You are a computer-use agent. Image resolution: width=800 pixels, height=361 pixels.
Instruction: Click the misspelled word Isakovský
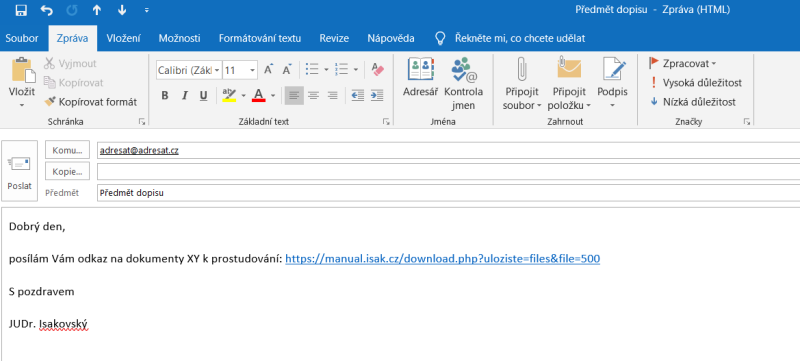click(x=64, y=324)
